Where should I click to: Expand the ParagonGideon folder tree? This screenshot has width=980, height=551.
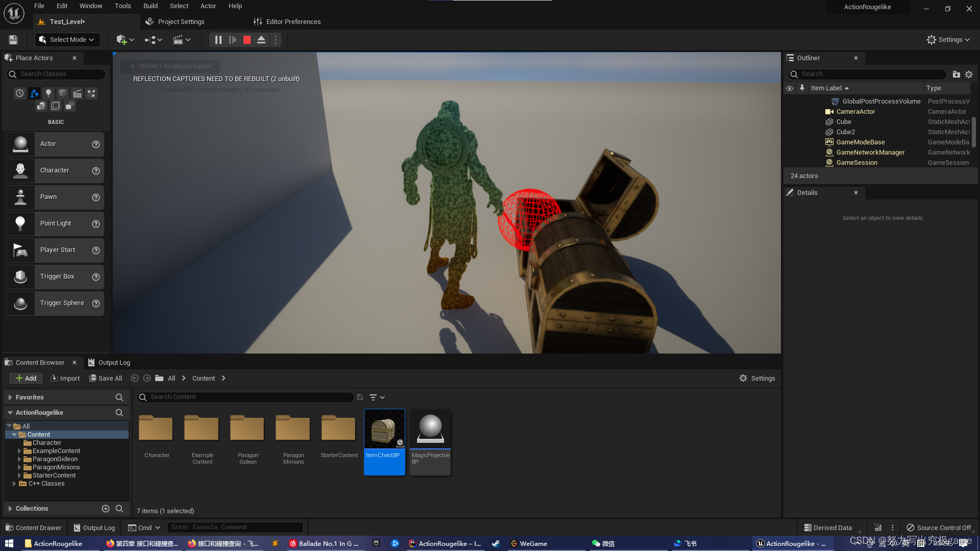pyautogui.click(x=19, y=459)
